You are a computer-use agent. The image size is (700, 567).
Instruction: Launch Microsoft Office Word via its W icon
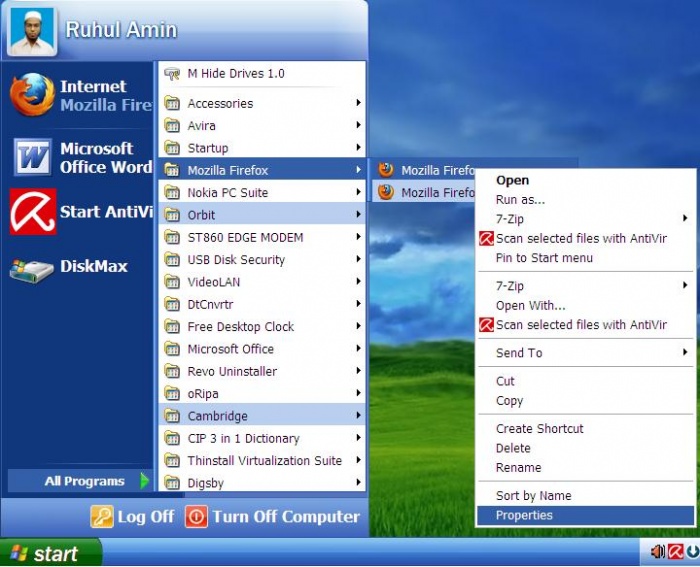(32, 157)
